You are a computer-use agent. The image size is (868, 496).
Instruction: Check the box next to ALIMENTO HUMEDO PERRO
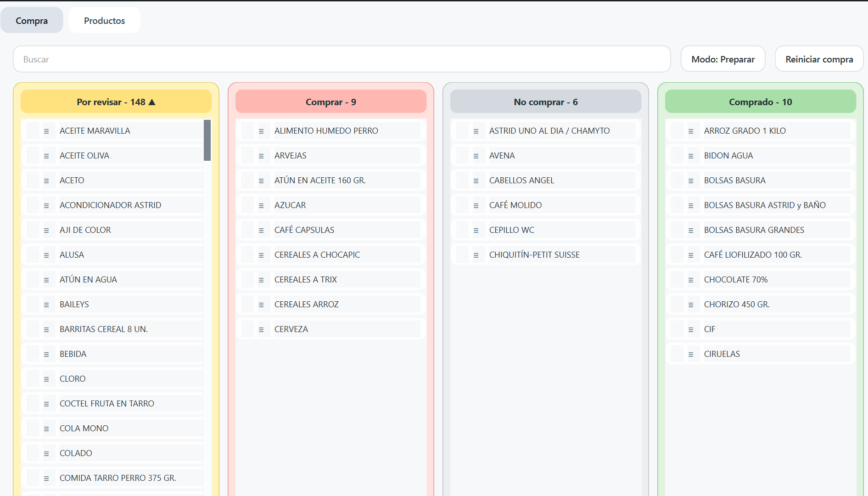pos(248,131)
